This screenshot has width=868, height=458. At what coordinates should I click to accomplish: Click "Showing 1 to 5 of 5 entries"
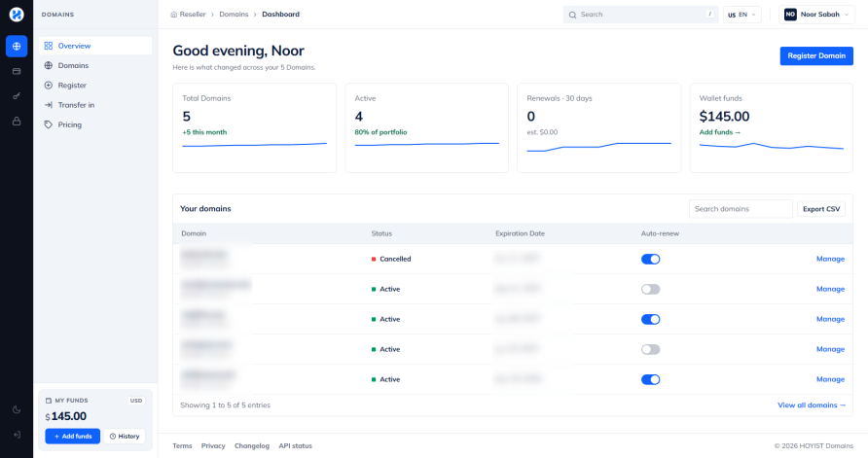(226, 405)
